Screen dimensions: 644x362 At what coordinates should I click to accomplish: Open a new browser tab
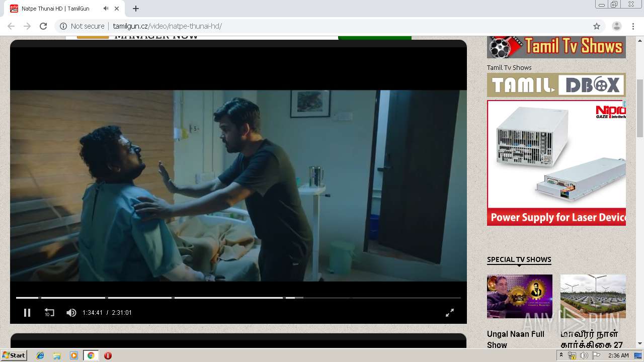(x=136, y=9)
